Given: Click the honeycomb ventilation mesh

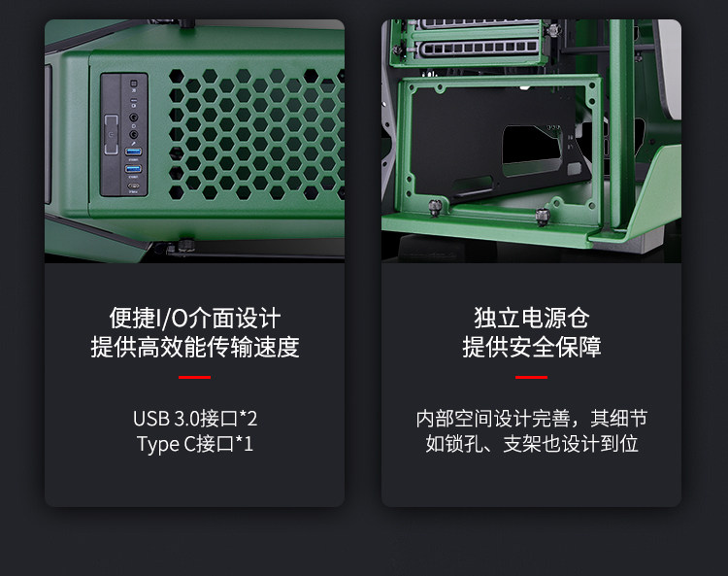Looking at the screenshot, I should click(x=255, y=134).
